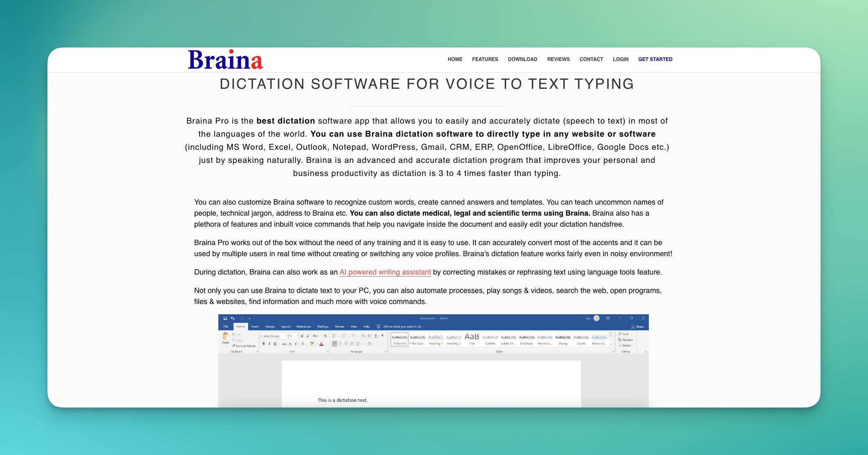Toggle underline formatting
Viewport: 868px width, 455px height.
pos(275,344)
